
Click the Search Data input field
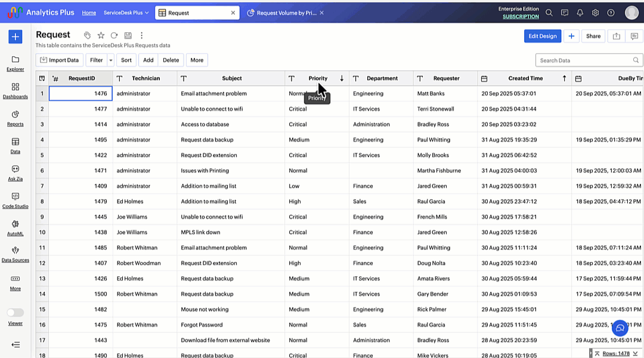pyautogui.click(x=584, y=60)
